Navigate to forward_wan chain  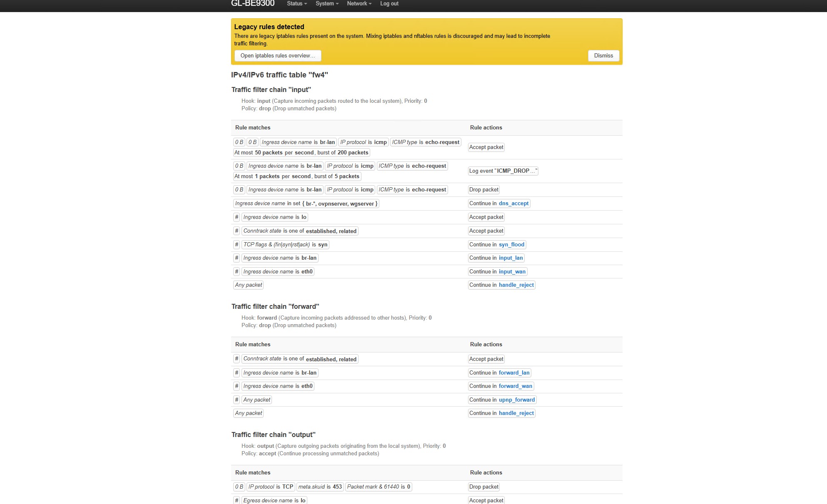[515, 386]
